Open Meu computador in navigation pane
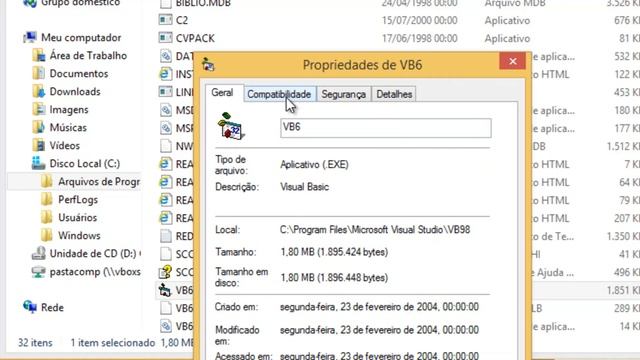 [81, 38]
